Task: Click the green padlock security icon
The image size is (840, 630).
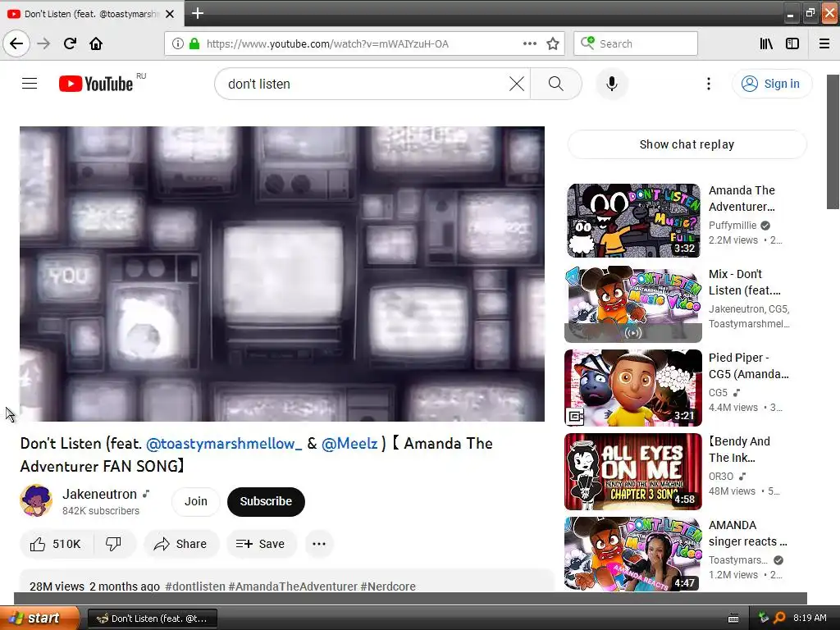Action: click(194, 43)
